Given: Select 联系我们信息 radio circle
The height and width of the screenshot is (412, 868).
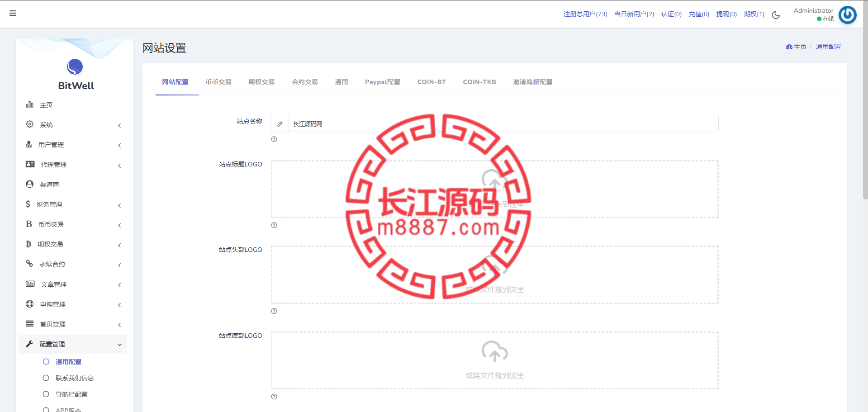Looking at the screenshot, I should point(46,378).
